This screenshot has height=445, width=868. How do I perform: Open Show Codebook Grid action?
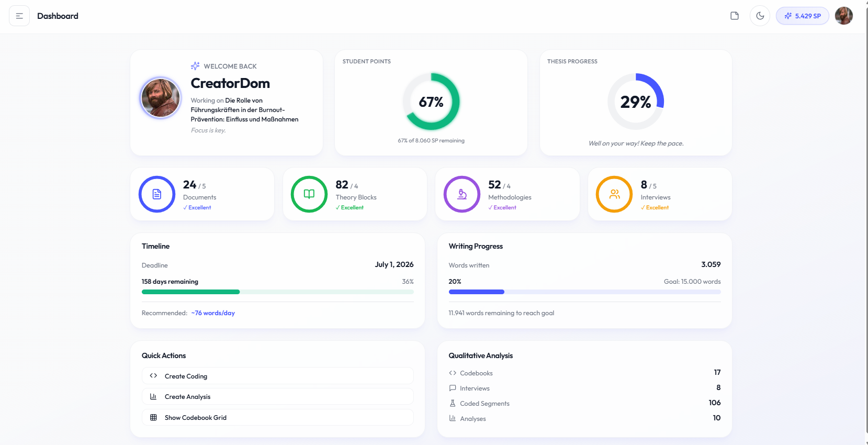277,418
